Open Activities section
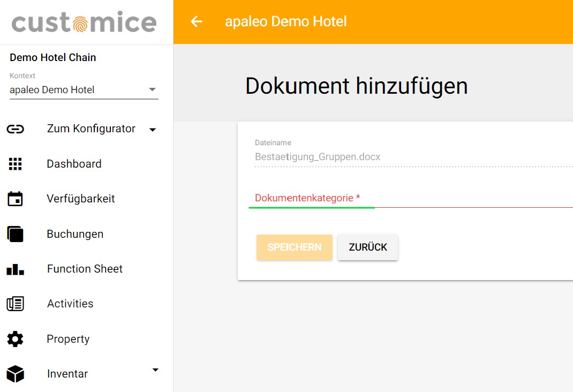Screen dimensions: 573x392 pyautogui.click(x=70, y=304)
